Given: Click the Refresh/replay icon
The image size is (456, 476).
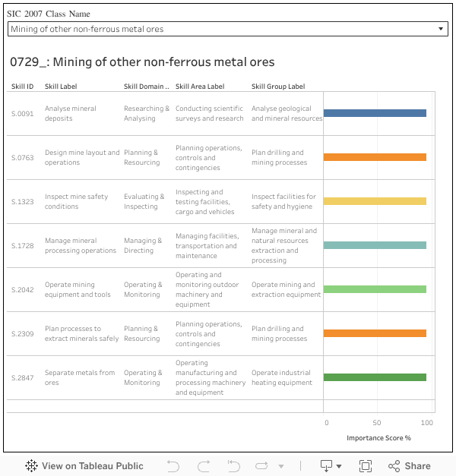Looking at the screenshot, I should coord(262,466).
